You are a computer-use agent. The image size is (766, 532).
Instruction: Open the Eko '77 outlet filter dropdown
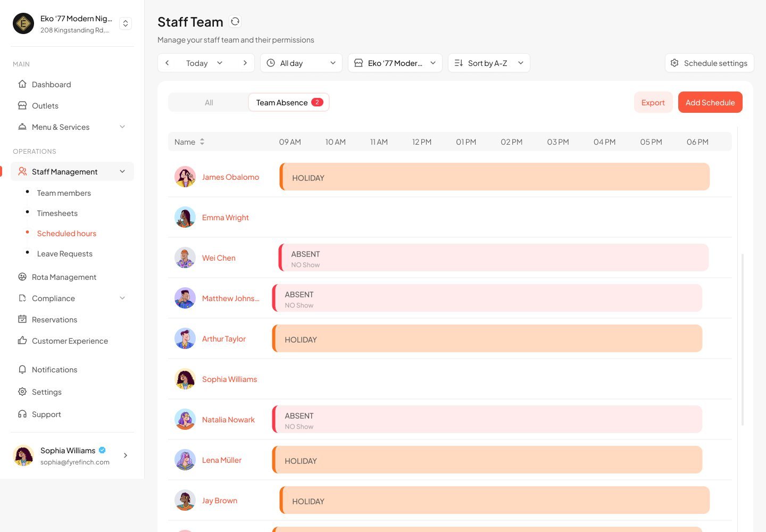click(x=395, y=63)
